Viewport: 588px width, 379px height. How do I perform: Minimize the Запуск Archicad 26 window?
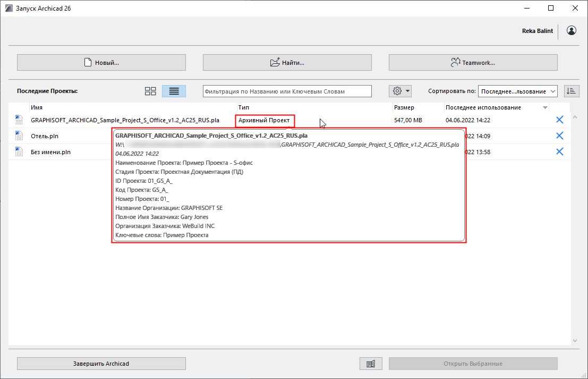pyautogui.click(x=527, y=9)
